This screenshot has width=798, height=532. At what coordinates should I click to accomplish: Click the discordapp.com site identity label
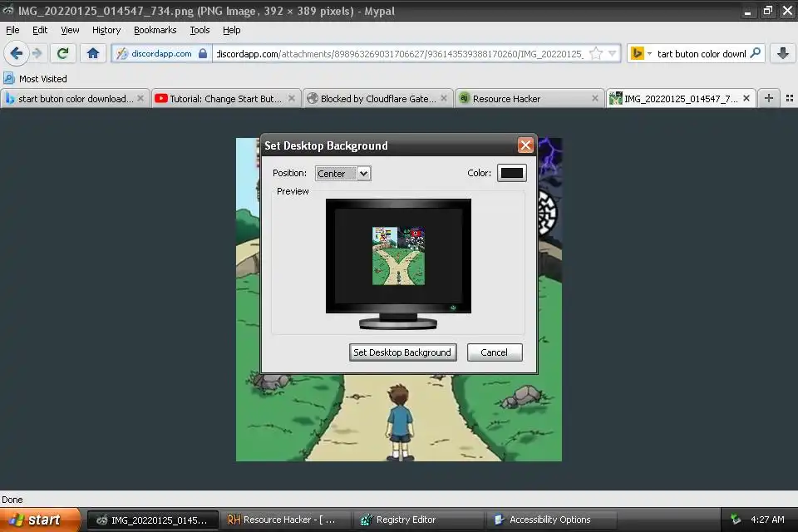click(161, 53)
